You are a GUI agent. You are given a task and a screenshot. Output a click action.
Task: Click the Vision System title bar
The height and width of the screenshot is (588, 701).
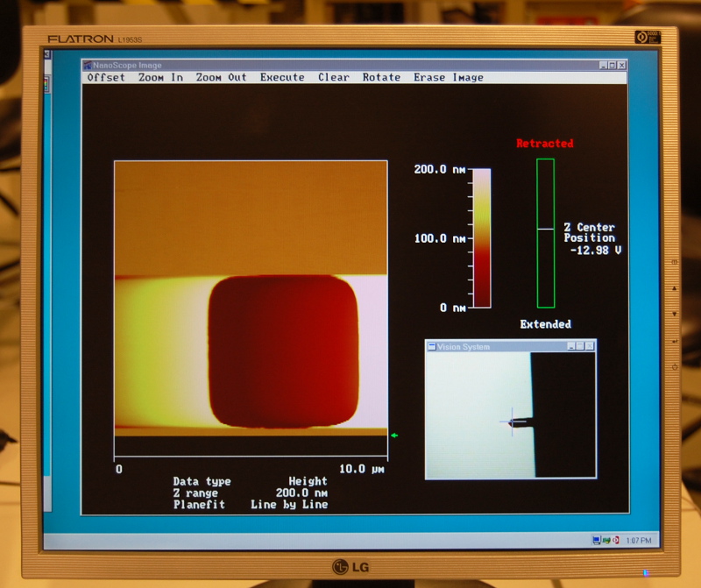[511, 346]
